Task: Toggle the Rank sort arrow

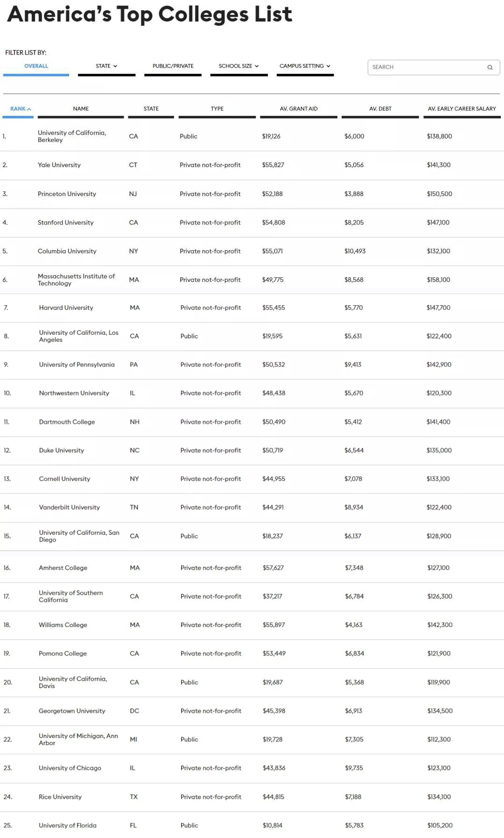Action: (29, 109)
